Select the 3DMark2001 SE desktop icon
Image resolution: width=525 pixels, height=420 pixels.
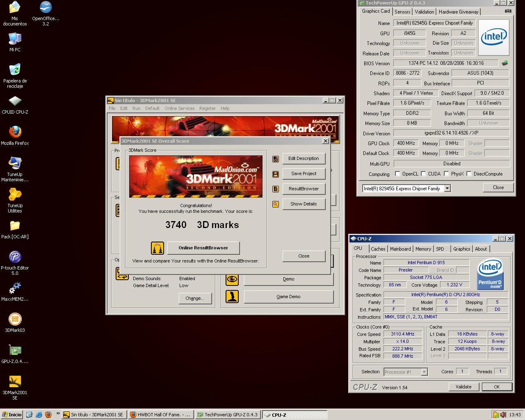(15, 388)
